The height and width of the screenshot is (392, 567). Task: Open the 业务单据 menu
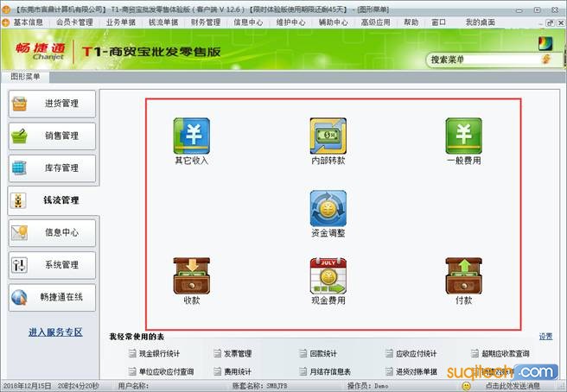121,22
